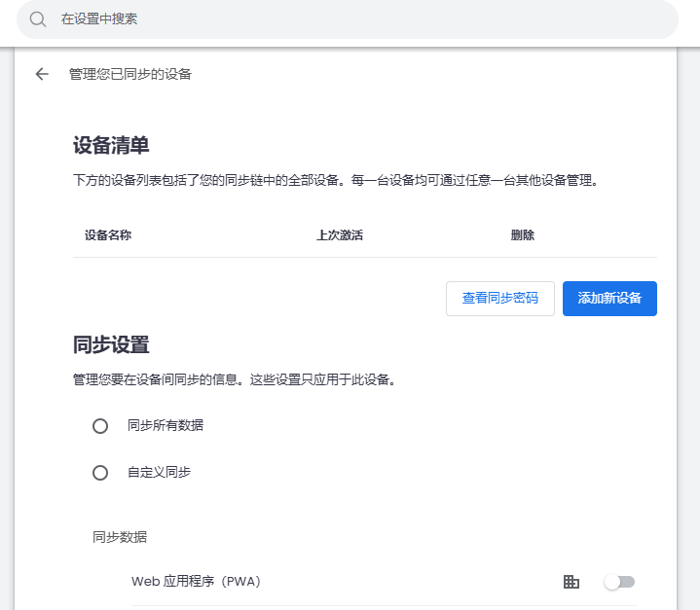Image resolution: width=700 pixels, height=610 pixels.
Task: Click the 添加新设备 button
Action: click(x=609, y=299)
